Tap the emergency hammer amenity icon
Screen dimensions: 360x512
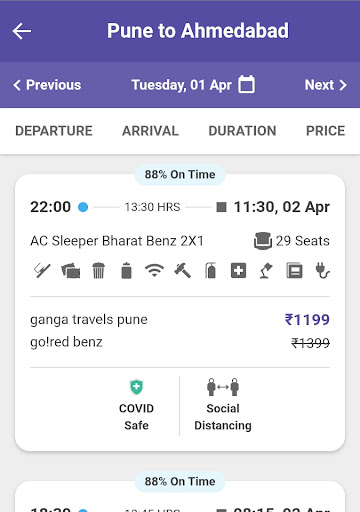(x=182, y=270)
